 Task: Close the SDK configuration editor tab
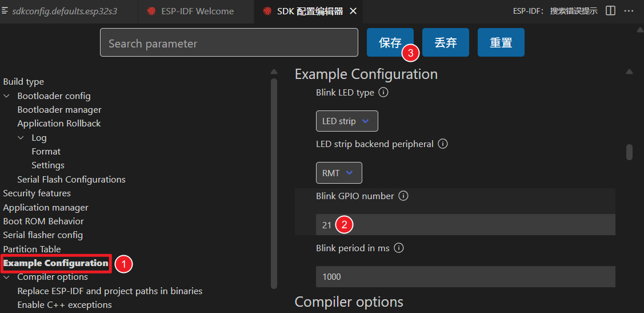(353, 11)
